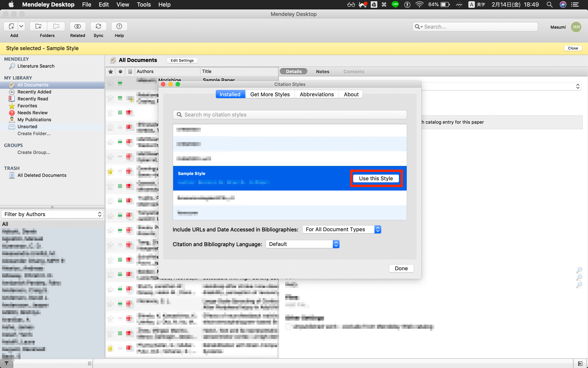Toggle the details panel arrow at bottom right
This screenshot has height=368, width=588.
click(580, 364)
